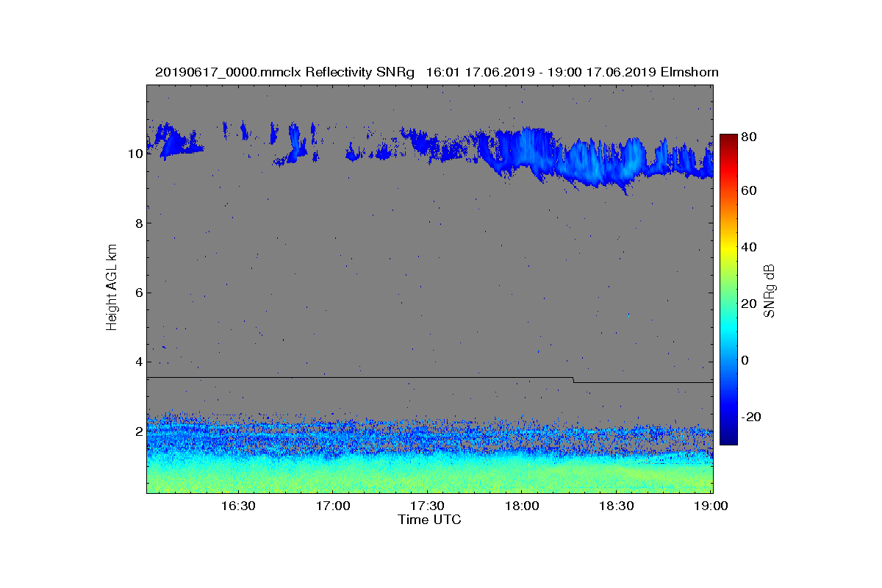Click the 17:00 time axis label
The image size is (882, 588).
pyautogui.click(x=332, y=506)
